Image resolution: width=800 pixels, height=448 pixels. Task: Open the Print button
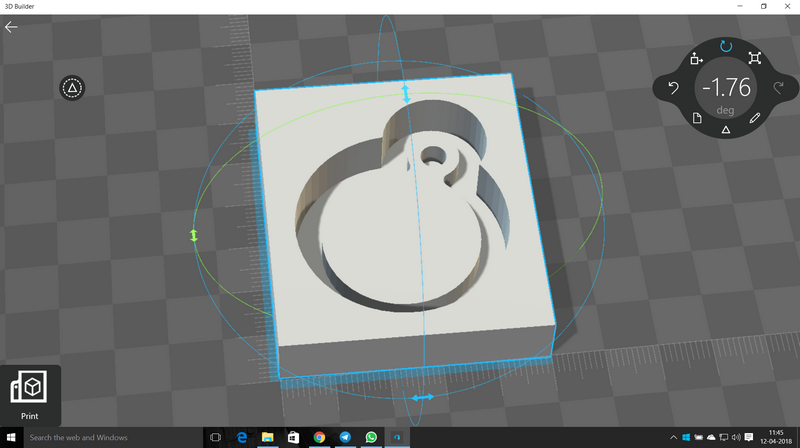(x=30, y=395)
